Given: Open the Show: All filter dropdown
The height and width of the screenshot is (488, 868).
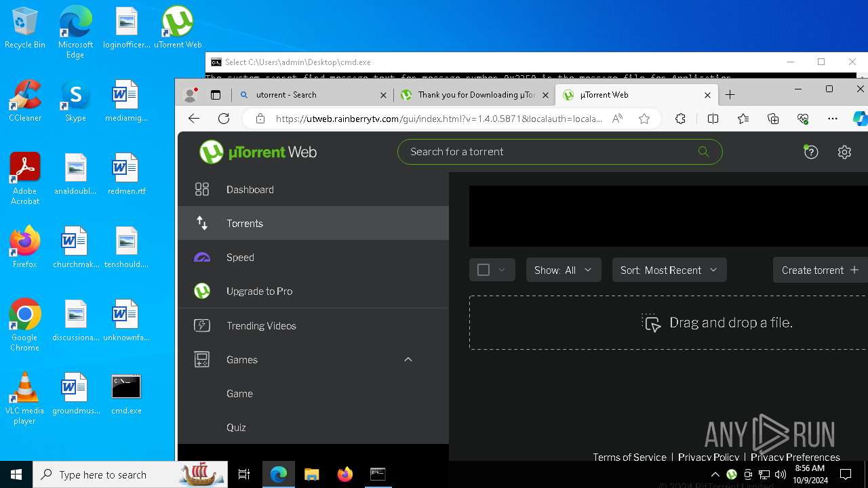Looking at the screenshot, I should pos(563,270).
